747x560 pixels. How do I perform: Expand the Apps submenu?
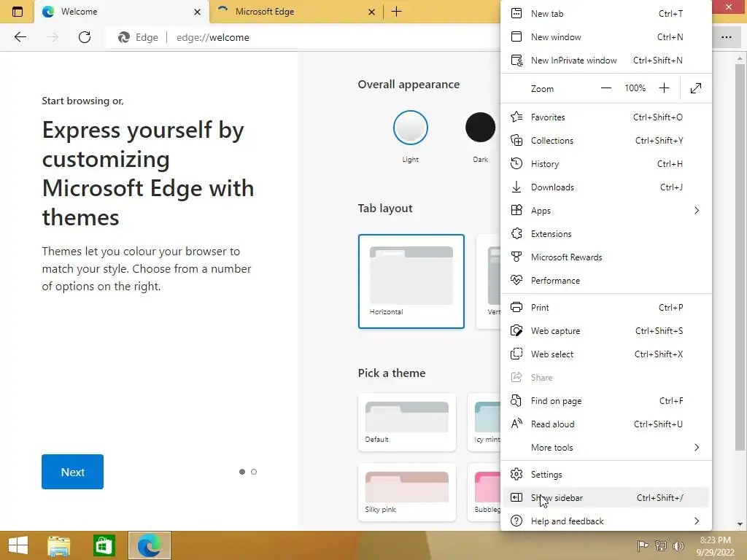(x=697, y=210)
